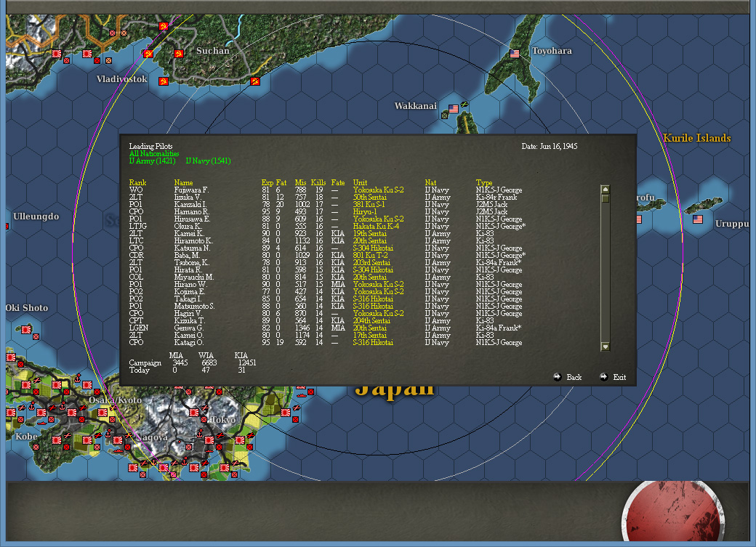The height and width of the screenshot is (547, 756).
Task: Click the Ulleungdo map label
Action: 36,216
